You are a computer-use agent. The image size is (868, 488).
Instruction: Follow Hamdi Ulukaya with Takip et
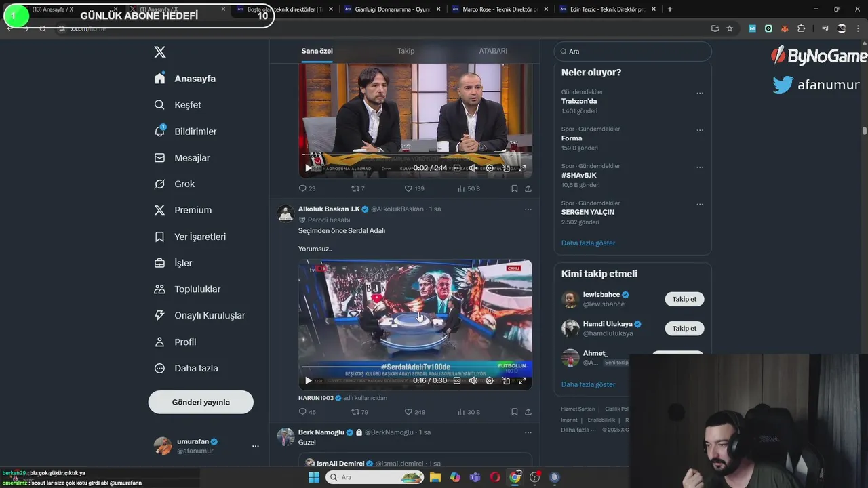[684, 328]
